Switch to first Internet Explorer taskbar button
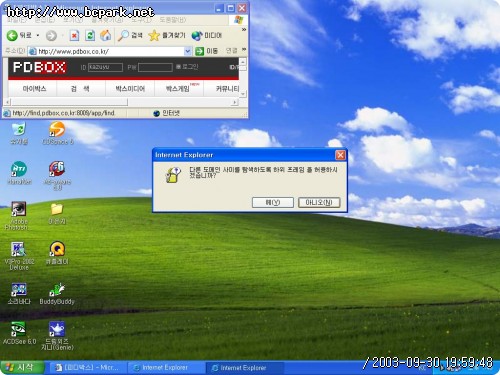500x375 pixels. pyautogui.click(x=166, y=368)
